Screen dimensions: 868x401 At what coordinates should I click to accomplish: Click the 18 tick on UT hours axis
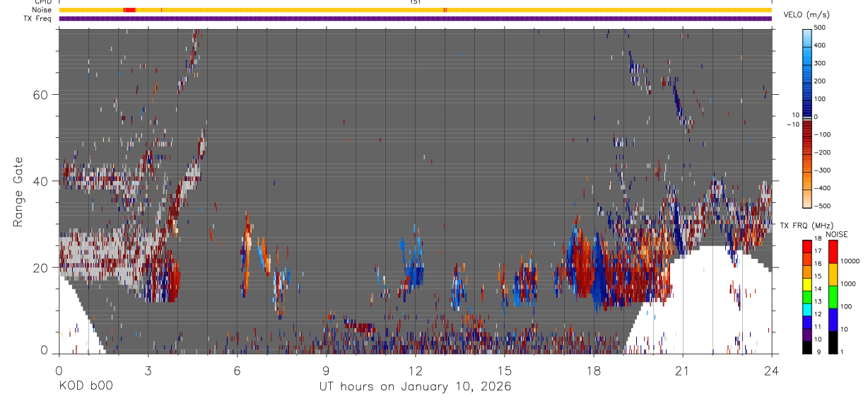point(593,370)
